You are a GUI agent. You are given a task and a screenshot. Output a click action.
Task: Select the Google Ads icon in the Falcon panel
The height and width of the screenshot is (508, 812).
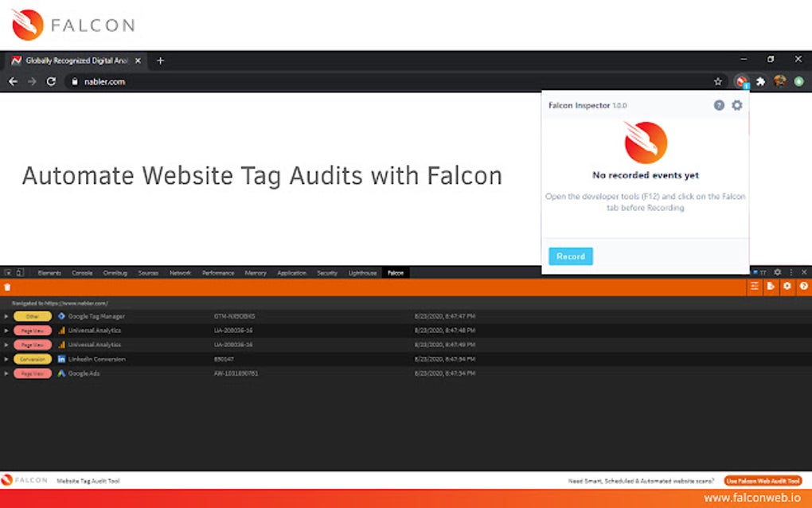click(x=62, y=373)
